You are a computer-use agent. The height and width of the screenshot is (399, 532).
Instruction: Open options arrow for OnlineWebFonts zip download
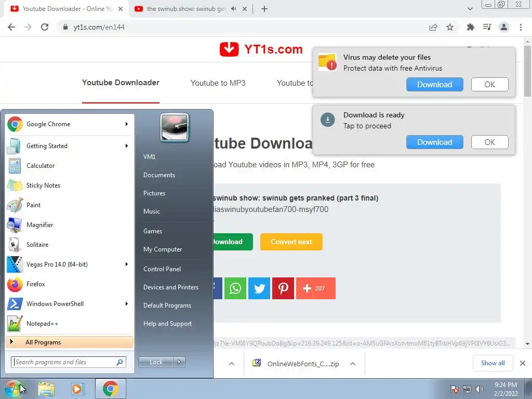[x=353, y=364]
